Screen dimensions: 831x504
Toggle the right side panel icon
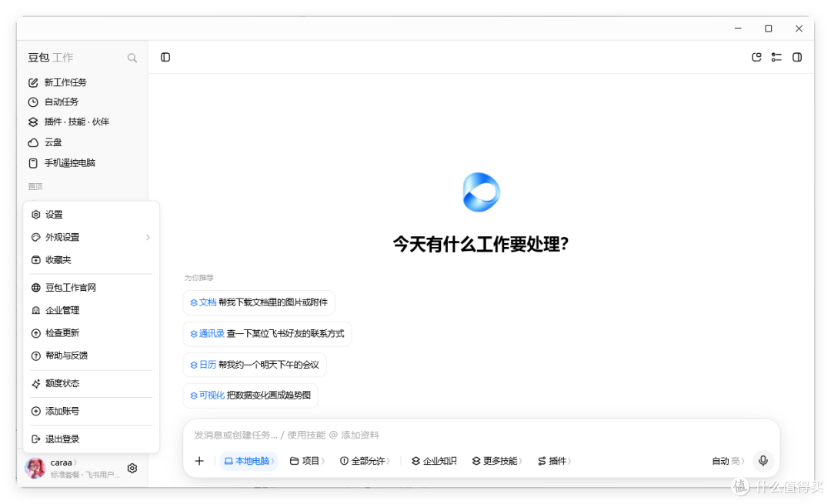(x=797, y=57)
